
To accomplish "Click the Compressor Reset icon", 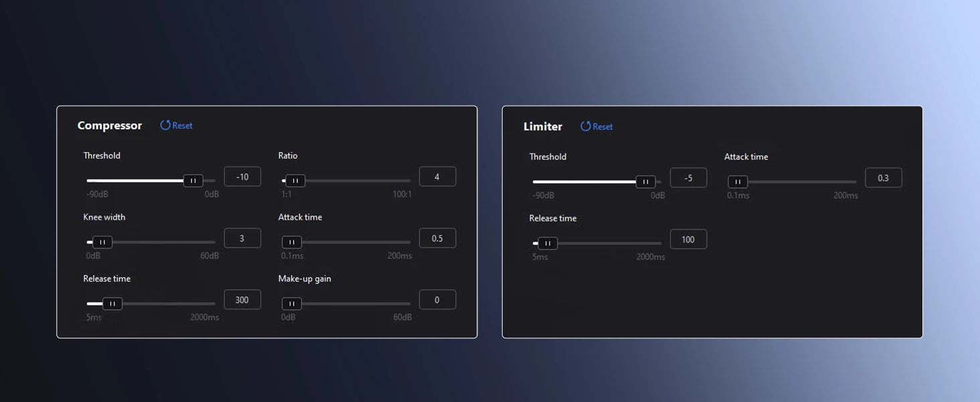I will (x=165, y=125).
